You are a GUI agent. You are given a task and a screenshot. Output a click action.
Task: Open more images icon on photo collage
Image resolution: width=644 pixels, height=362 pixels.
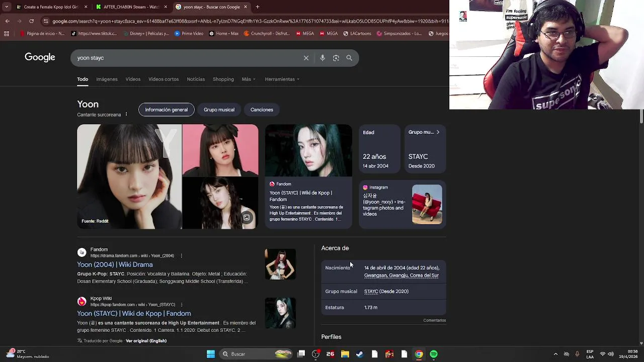click(x=247, y=218)
